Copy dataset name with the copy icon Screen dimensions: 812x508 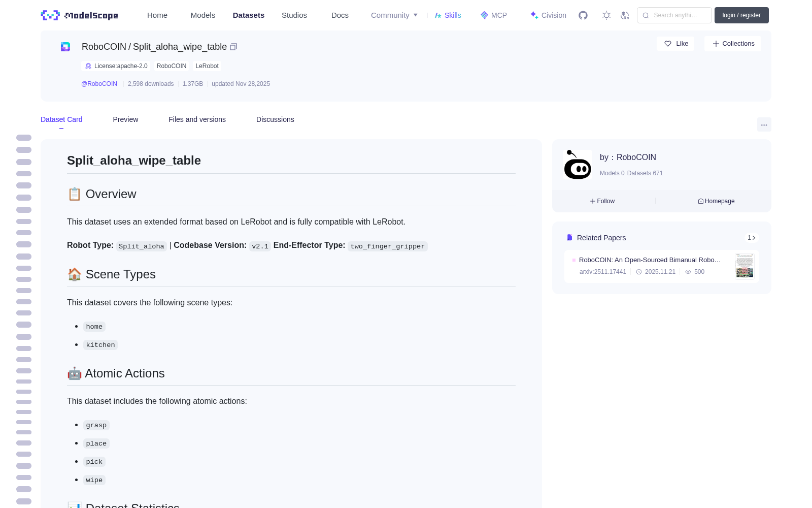[x=233, y=47]
